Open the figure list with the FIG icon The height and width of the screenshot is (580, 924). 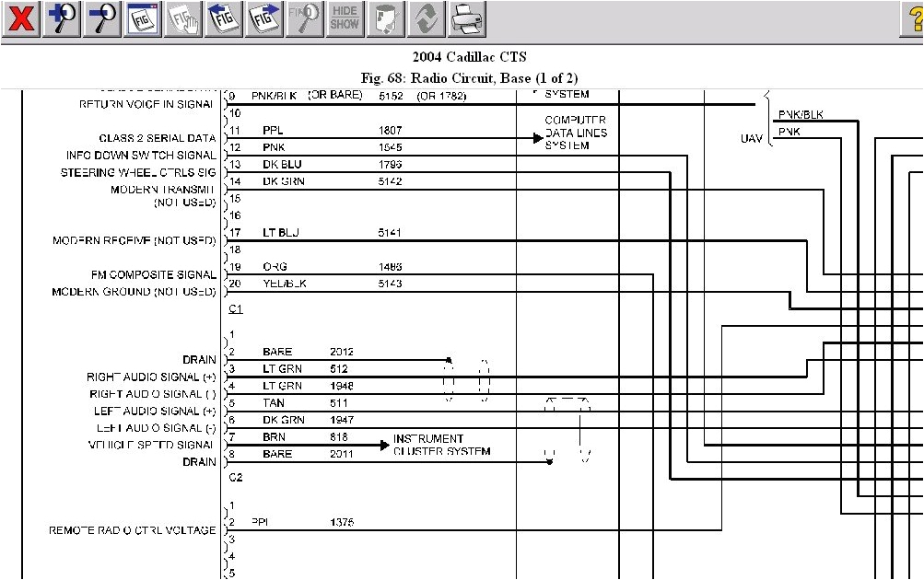pos(142,18)
